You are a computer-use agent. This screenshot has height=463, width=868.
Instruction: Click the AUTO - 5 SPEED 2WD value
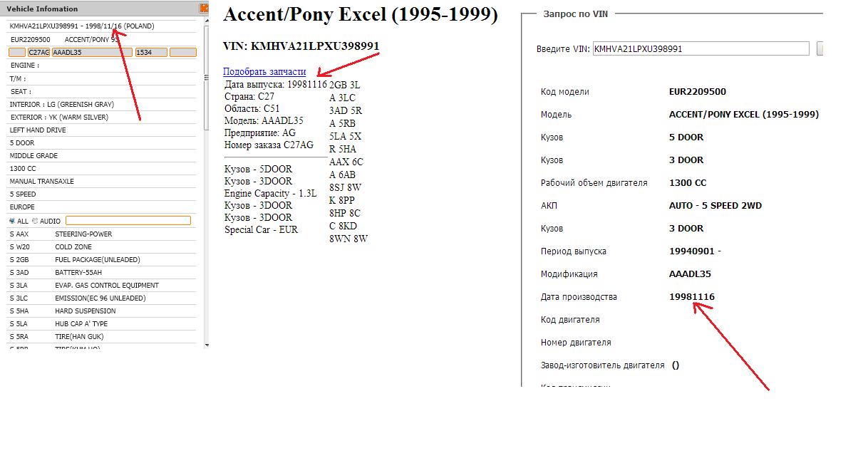(715, 206)
